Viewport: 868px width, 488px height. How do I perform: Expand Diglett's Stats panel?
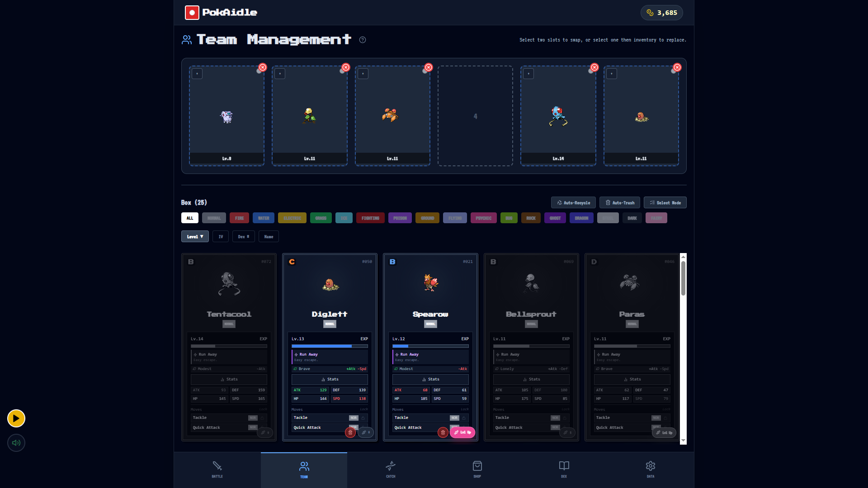(330, 380)
